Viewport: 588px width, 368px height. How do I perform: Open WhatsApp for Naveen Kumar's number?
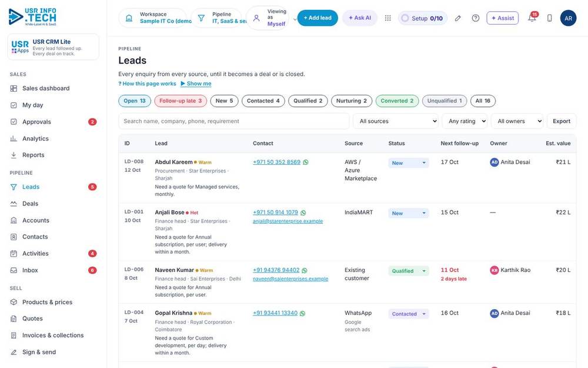305,270
